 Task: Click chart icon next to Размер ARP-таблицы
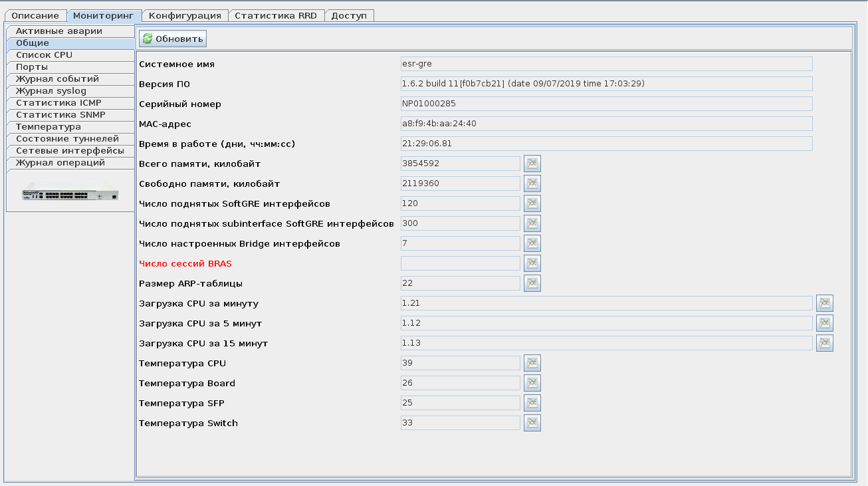(532, 283)
